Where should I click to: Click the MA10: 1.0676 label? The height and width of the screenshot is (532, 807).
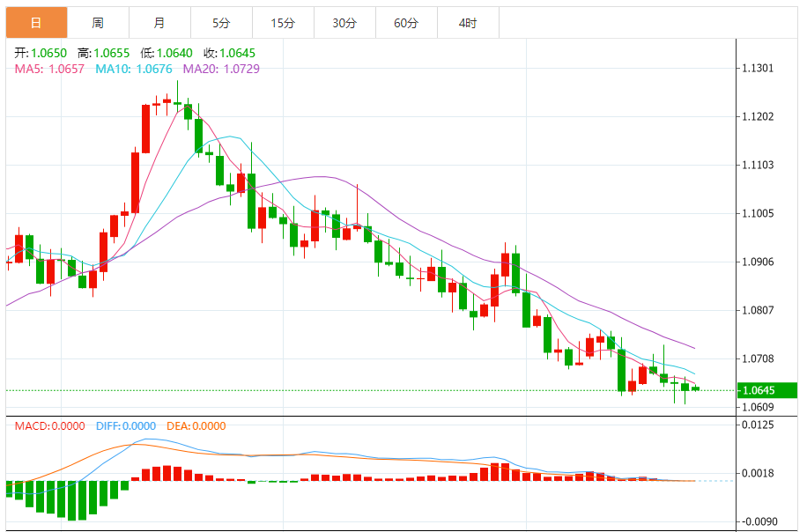134,69
